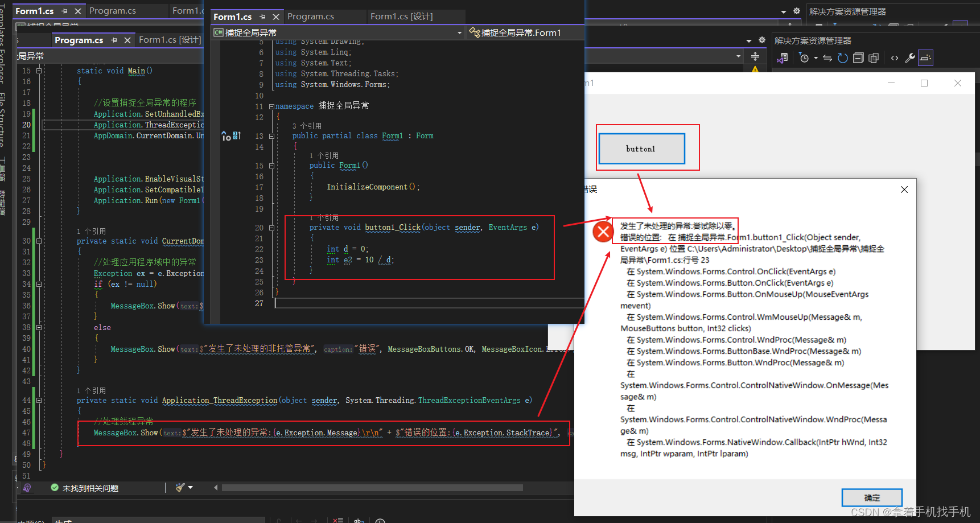The width and height of the screenshot is (980, 523).
Task: Close the Program.cs tab in middle window
Action: (127, 40)
